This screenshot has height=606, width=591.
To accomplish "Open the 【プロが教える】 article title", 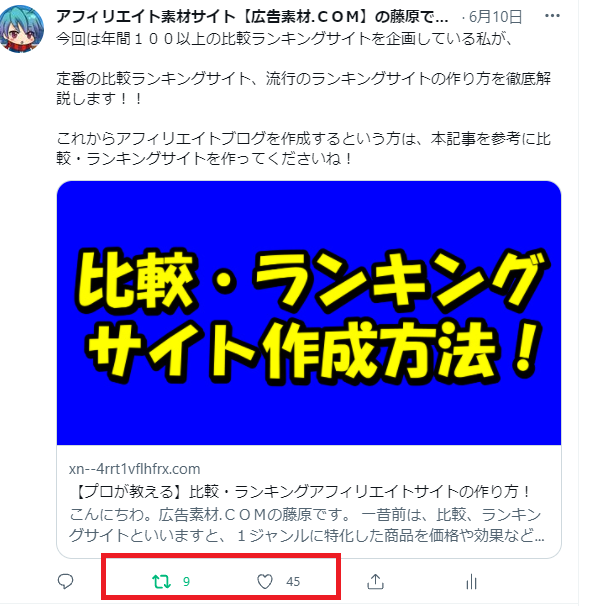I will [x=301, y=492].
